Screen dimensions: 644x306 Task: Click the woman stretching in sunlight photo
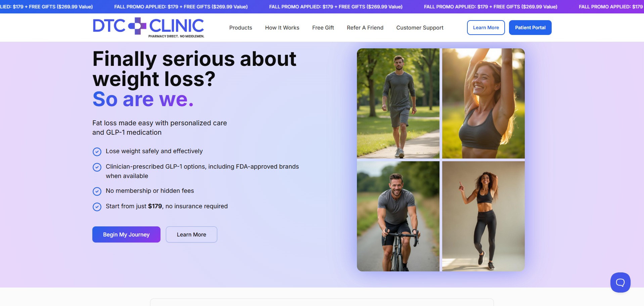483,103
